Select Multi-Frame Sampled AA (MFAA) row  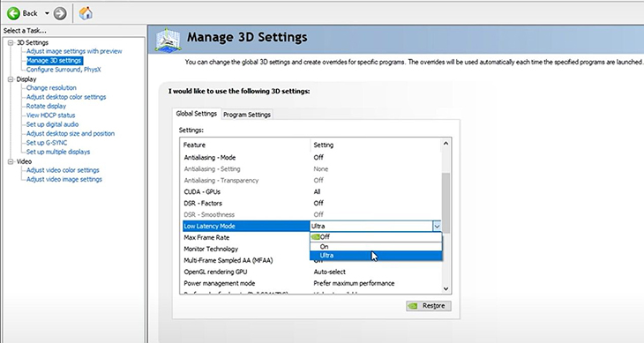245,260
